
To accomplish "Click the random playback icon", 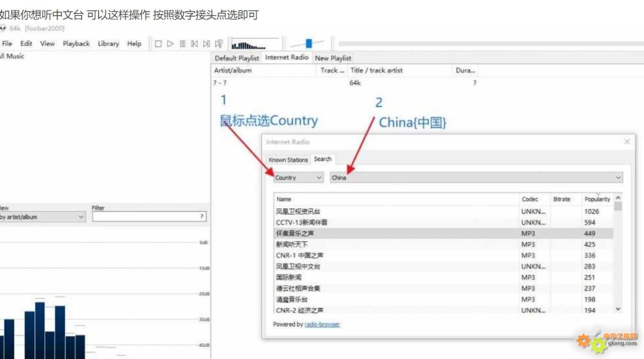I will click(x=219, y=44).
